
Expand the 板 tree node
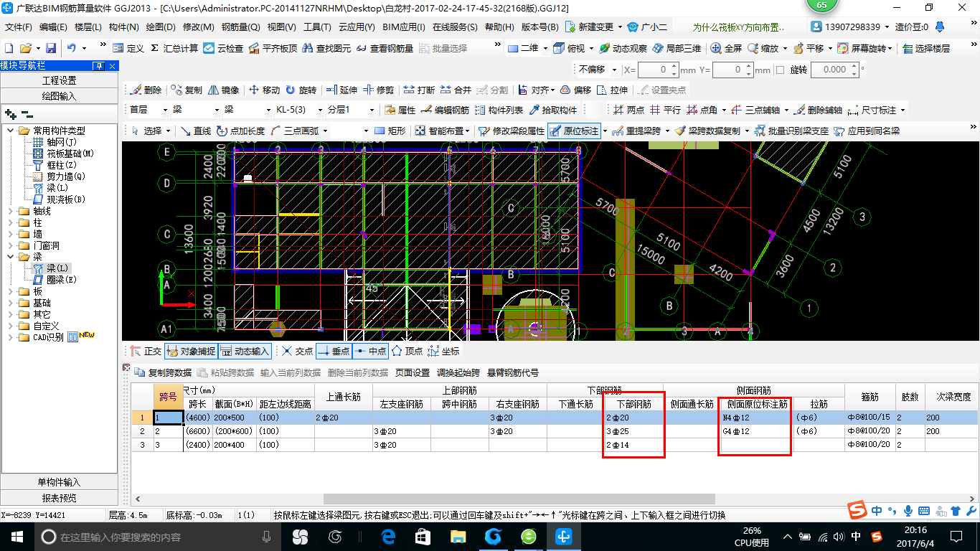(11, 291)
